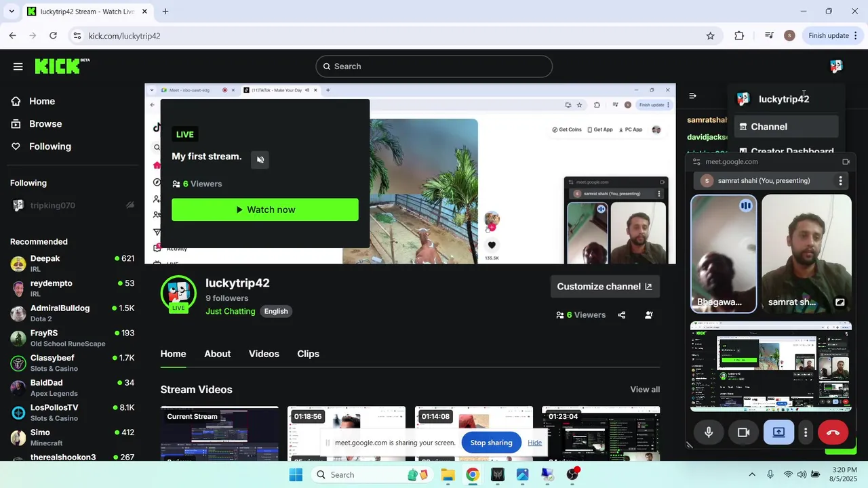Screen dimensions: 868x488
Task: Toggle the Meet microphone button
Action: point(709,432)
